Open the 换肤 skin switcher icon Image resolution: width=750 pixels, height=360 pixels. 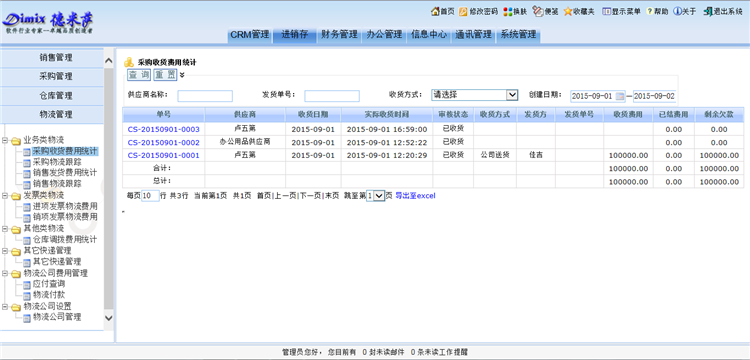[x=507, y=11]
